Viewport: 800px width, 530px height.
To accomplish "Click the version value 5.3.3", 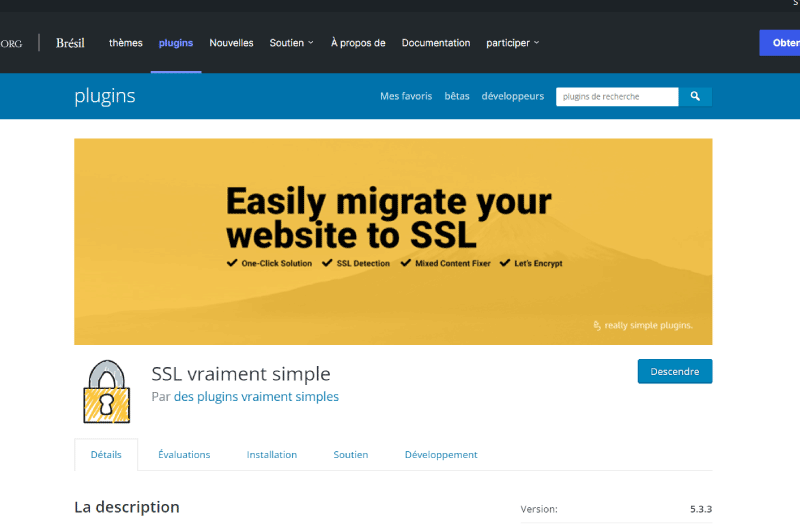I will click(x=701, y=509).
